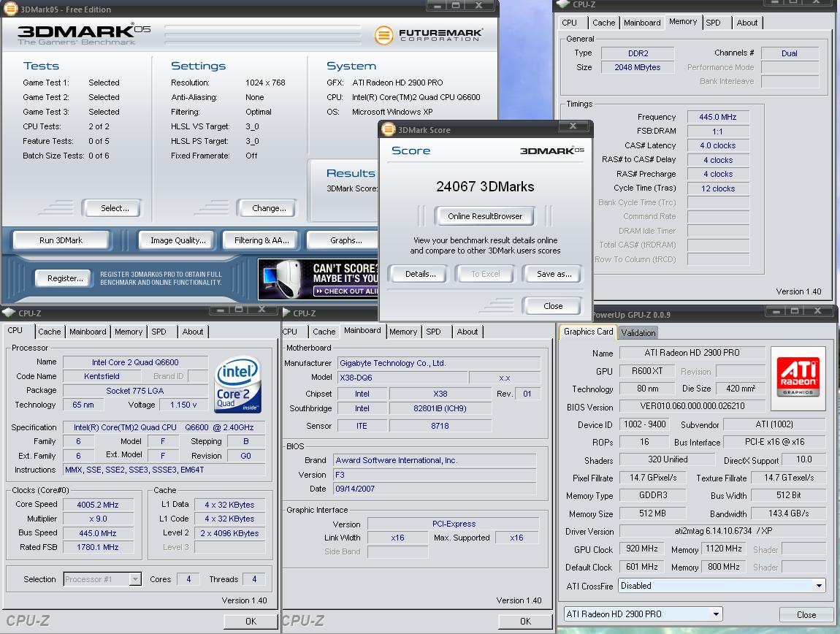Click Run 3DMark button
Image resolution: width=840 pixels, height=634 pixels.
[x=61, y=240]
